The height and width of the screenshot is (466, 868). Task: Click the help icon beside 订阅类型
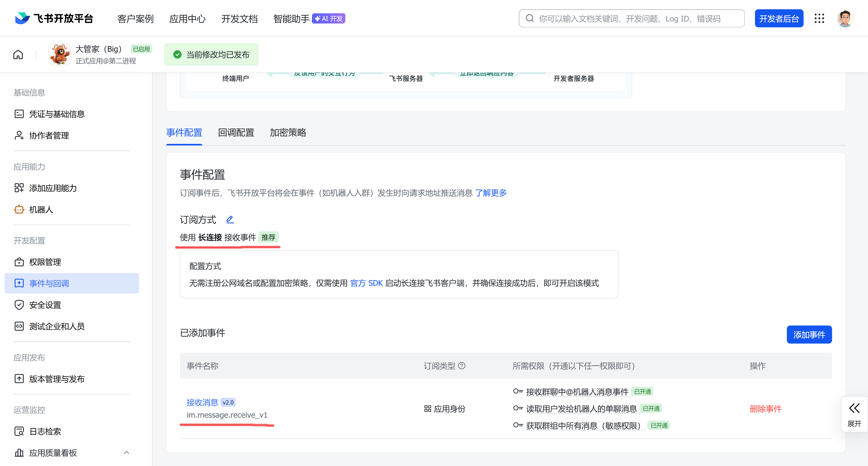(462, 366)
